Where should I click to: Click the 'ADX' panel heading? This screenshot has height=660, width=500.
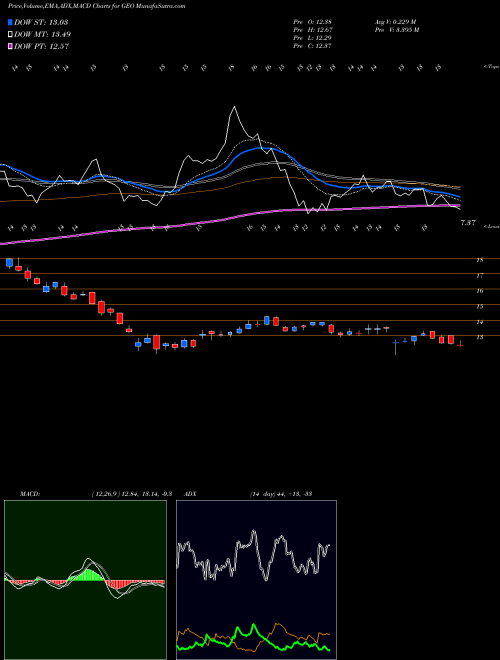pyautogui.click(x=190, y=494)
